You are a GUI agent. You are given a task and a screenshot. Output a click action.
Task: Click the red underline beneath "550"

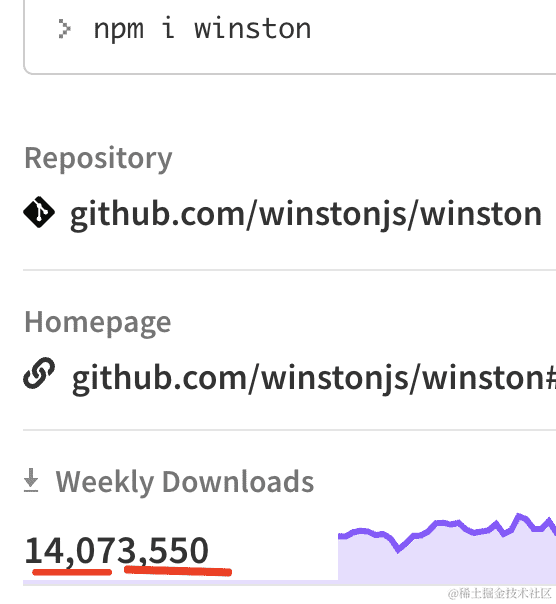178,571
